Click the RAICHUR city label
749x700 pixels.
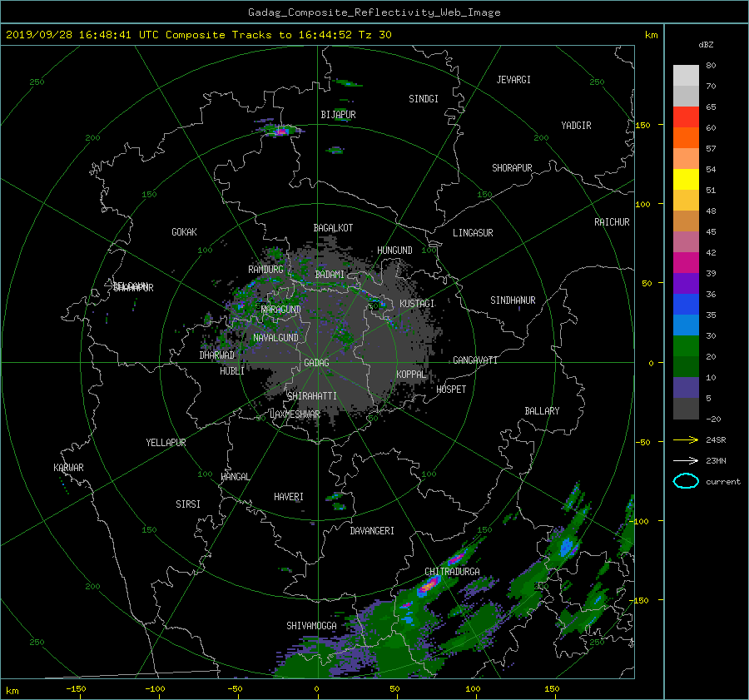tap(612, 222)
